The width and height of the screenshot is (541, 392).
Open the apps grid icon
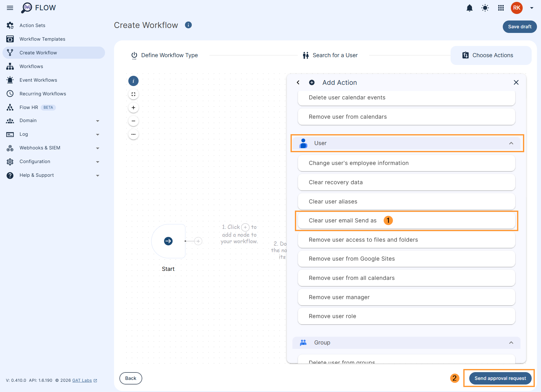[501, 8]
